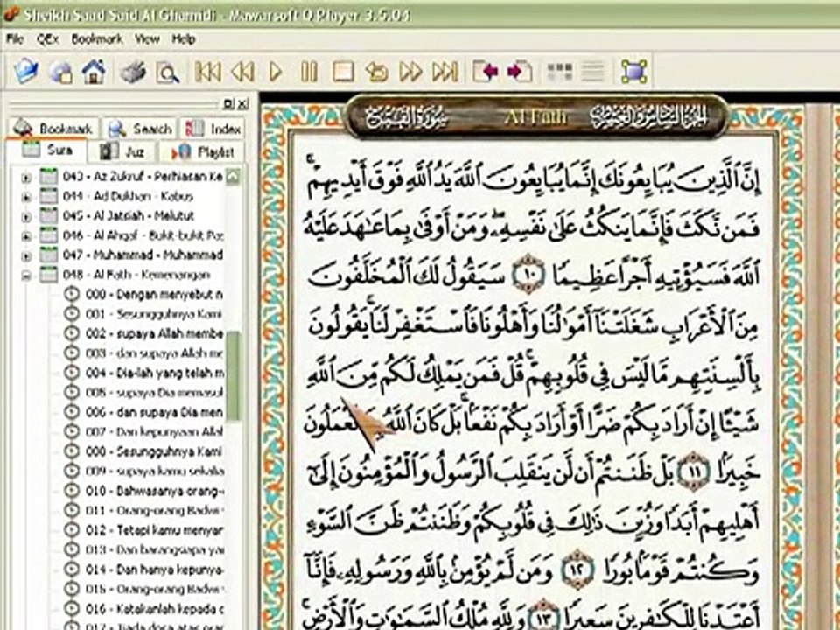Select verse 010 - Bahwasanya orang
This screenshot has height=630, width=840.
coord(154,491)
